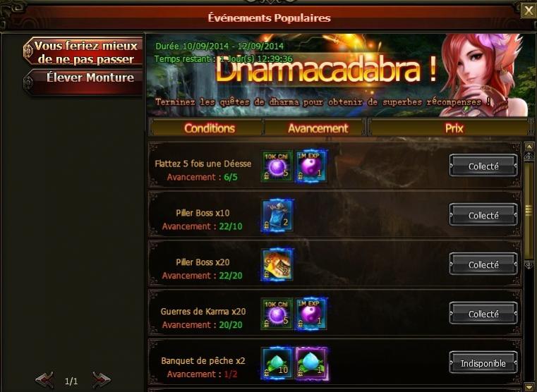Open the Vous feriez mieux de ne pas passer event

(x=83, y=52)
